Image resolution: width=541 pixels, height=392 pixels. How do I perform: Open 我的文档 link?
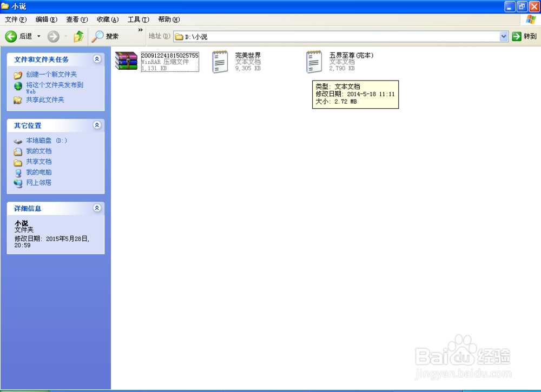point(39,151)
